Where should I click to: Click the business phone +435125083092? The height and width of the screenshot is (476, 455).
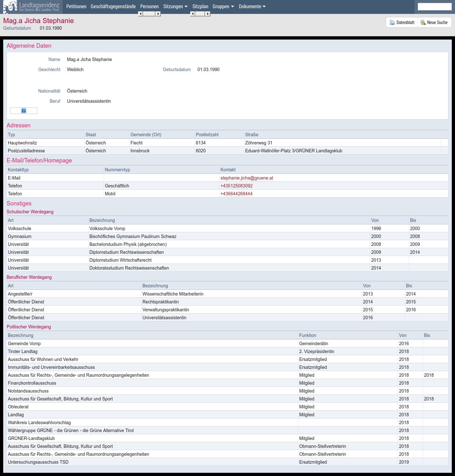(x=236, y=186)
